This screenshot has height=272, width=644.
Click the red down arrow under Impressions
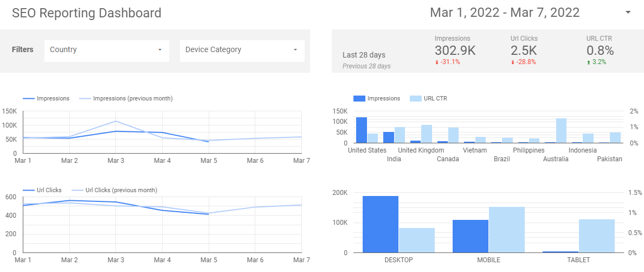click(436, 62)
